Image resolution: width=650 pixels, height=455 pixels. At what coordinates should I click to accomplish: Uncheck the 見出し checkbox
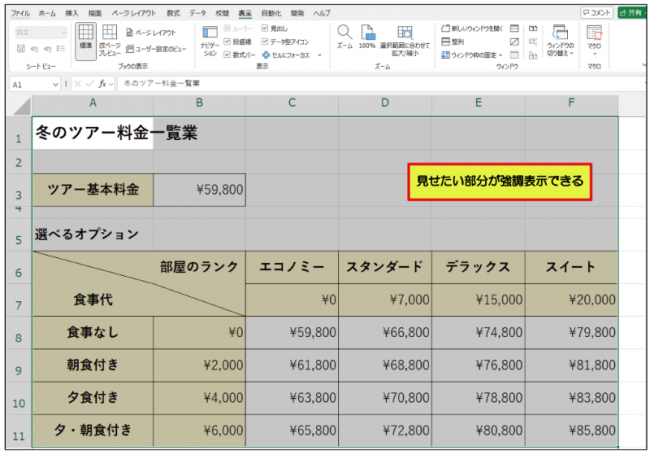click(x=264, y=29)
